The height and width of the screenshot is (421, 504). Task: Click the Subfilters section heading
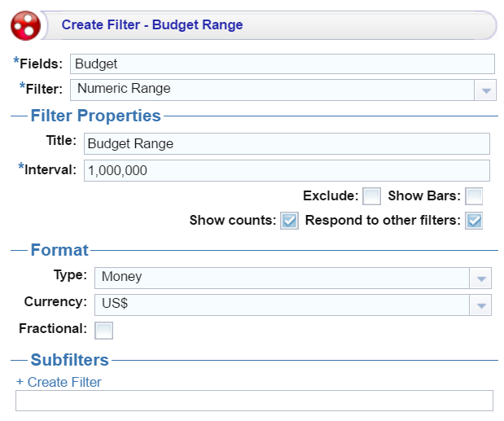69,360
